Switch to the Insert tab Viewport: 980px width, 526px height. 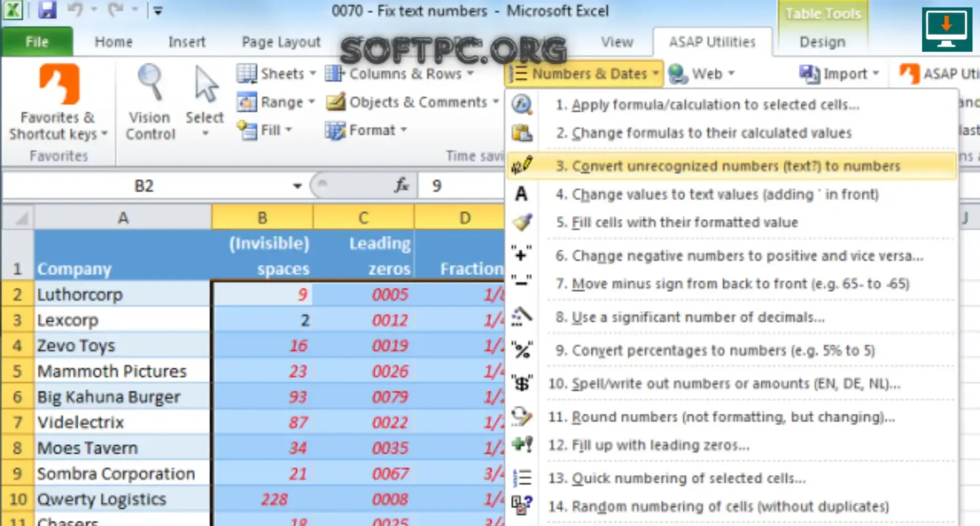[187, 42]
